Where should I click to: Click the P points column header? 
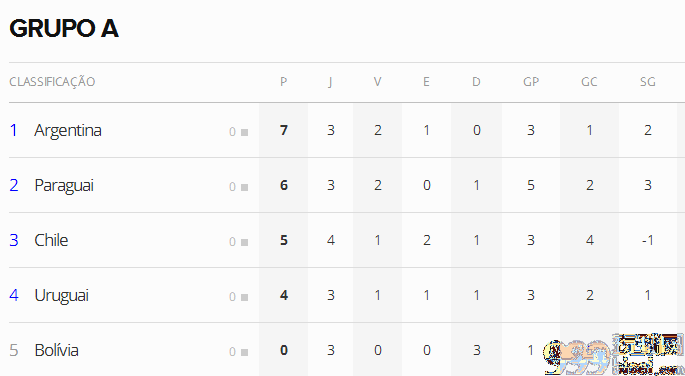284,82
